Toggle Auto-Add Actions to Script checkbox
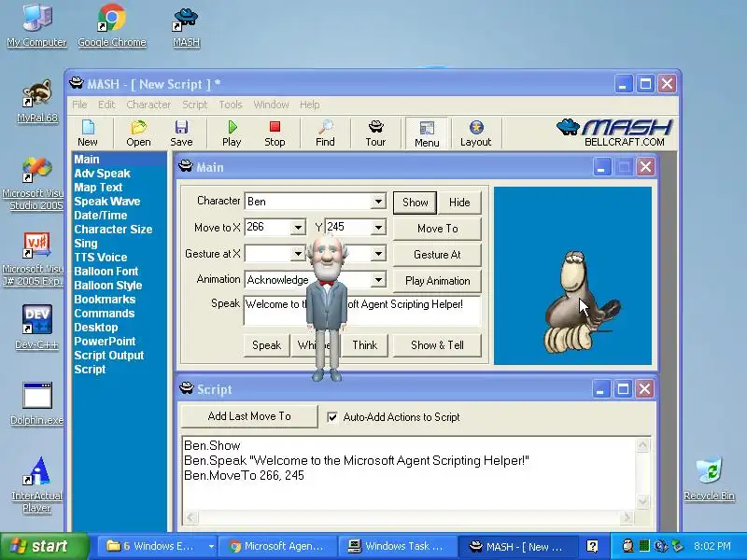The height and width of the screenshot is (560, 747). 332,417
